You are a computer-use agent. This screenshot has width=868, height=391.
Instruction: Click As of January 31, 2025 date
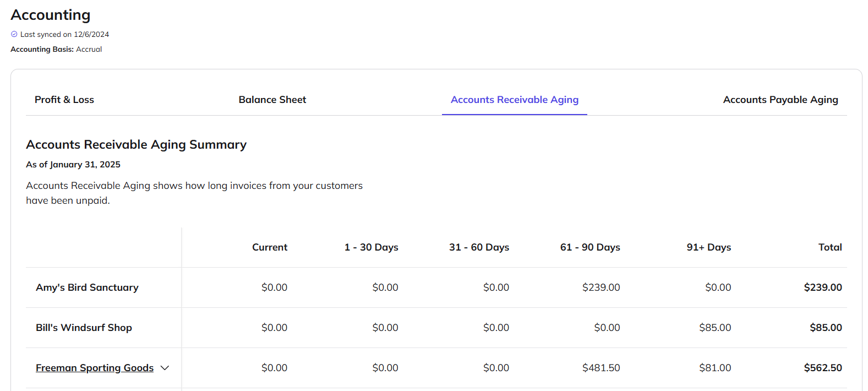point(73,165)
